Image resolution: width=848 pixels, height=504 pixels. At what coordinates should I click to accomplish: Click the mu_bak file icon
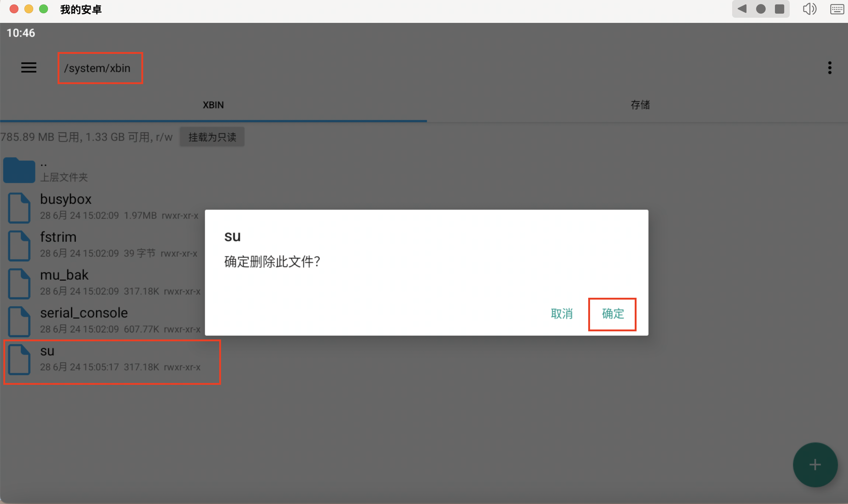coord(19,284)
